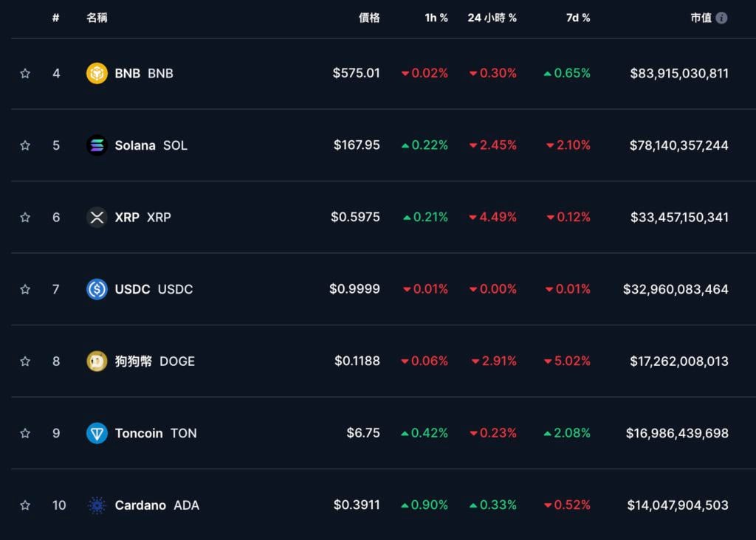Open the 狗狗幣 DOGE name link
The width and height of the screenshot is (756, 540).
point(155,361)
